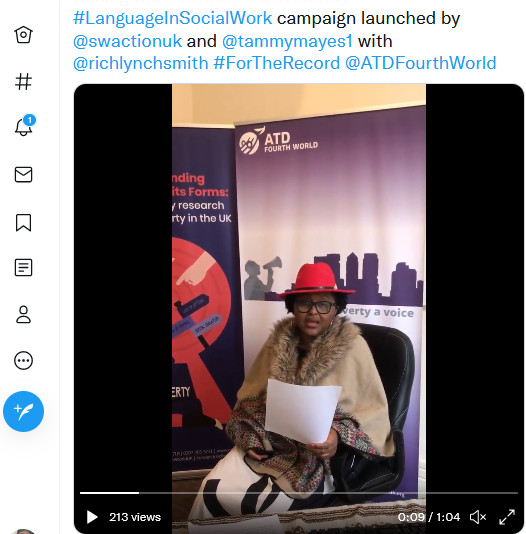Image resolution: width=526 pixels, height=534 pixels.
Task: Open Notifications bell icon
Action: pyautogui.click(x=23, y=126)
